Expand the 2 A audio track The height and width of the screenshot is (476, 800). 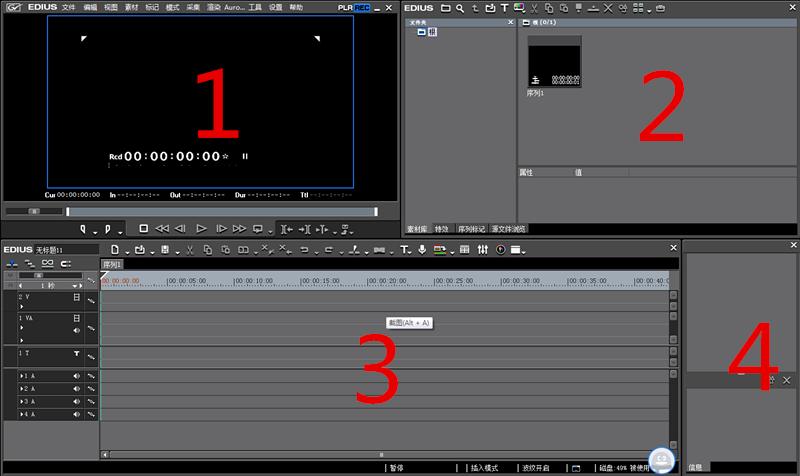[21, 389]
